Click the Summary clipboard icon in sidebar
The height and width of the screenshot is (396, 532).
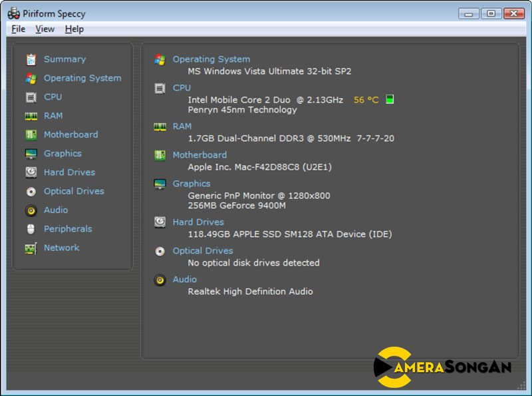click(31, 59)
